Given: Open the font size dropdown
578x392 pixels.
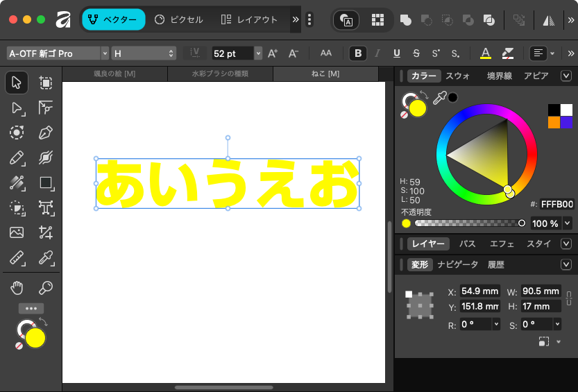Looking at the screenshot, I should tap(258, 53).
